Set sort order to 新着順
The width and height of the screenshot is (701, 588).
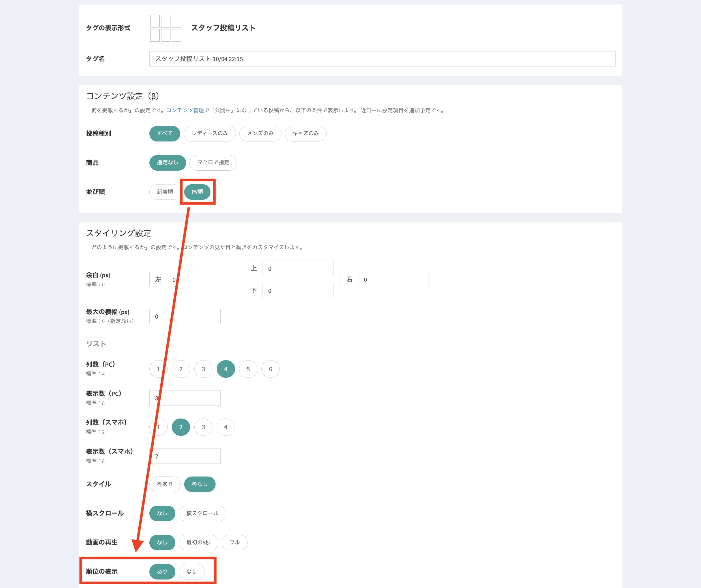165,192
